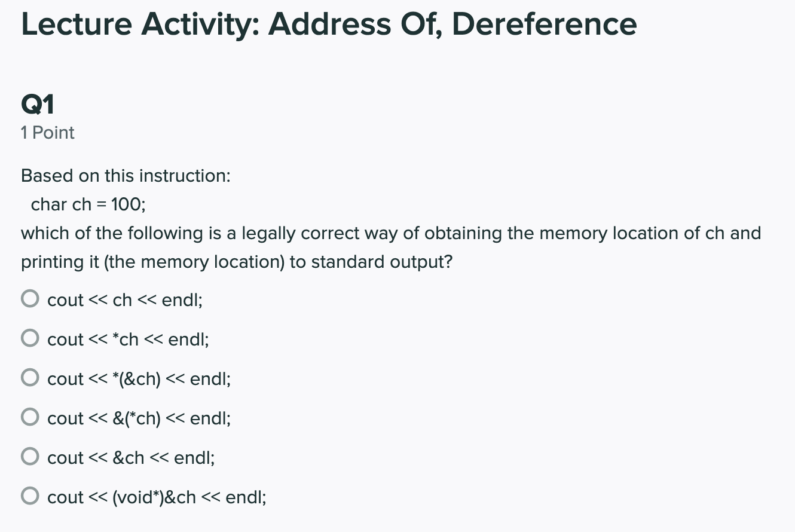
Task: Select the radio button for "cout << *ch << endl;"
Action: coord(29,337)
